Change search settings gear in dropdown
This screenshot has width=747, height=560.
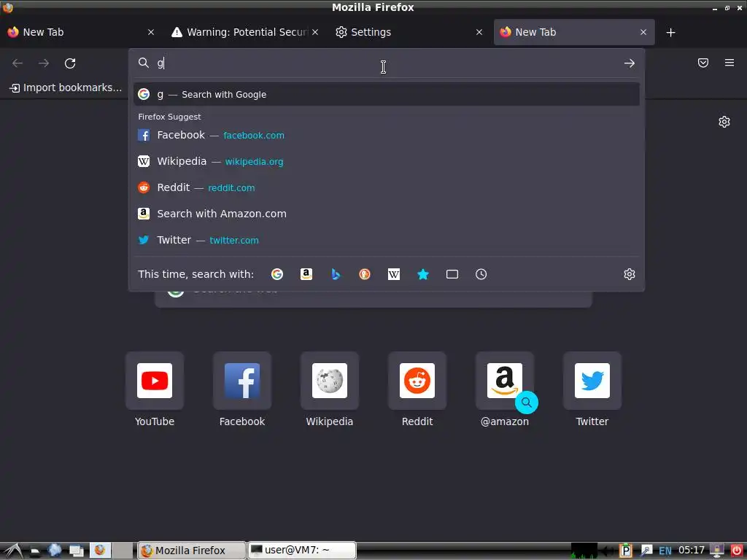[630, 274]
